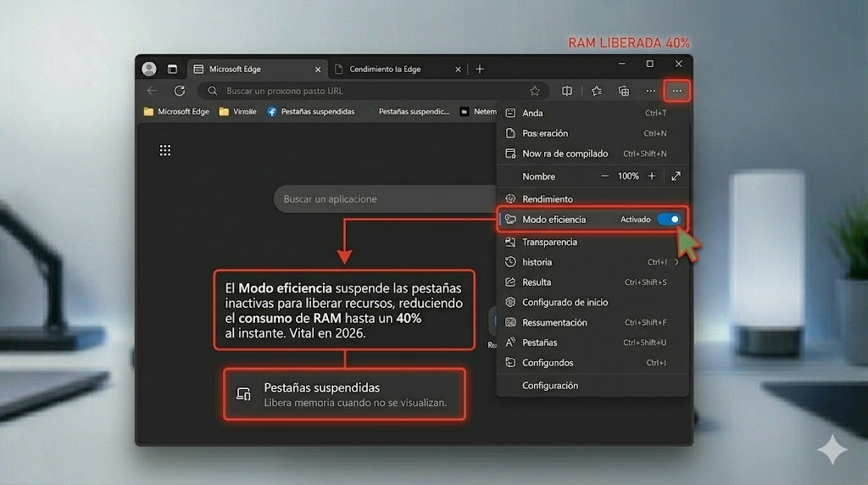Open Configurado de inicio menu item

tap(593, 303)
